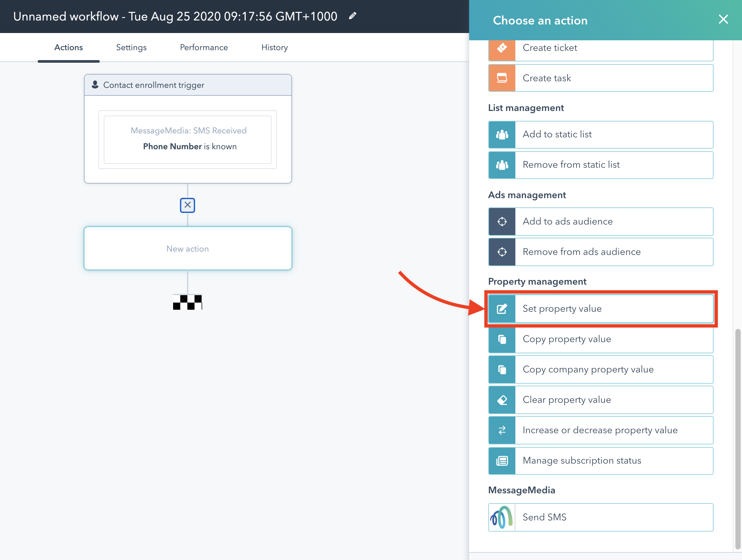Click the Increase or decrease arrows icon
The image size is (742, 560).
[x=502, y=430]
